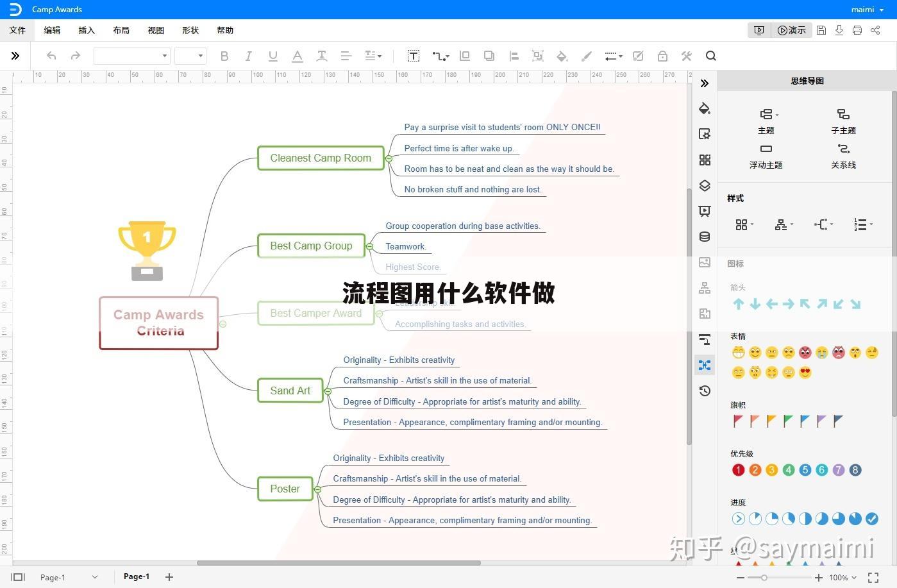Select the Camp Awards Criteria main topic
This screenshot has height=588, width=897.
click(158, 323)
